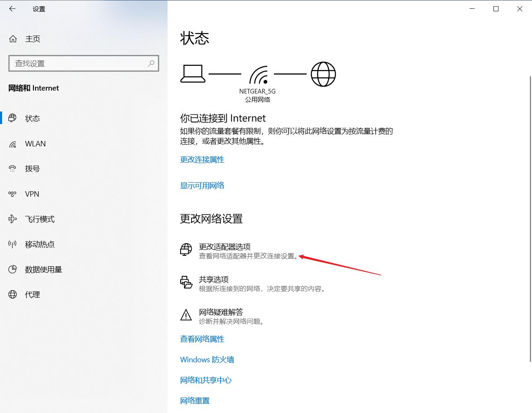Image resolution: width=532 pixels, height=413 pixels.
Task: Open 更改连接属性 link
Action: click(x=202, y=159)
